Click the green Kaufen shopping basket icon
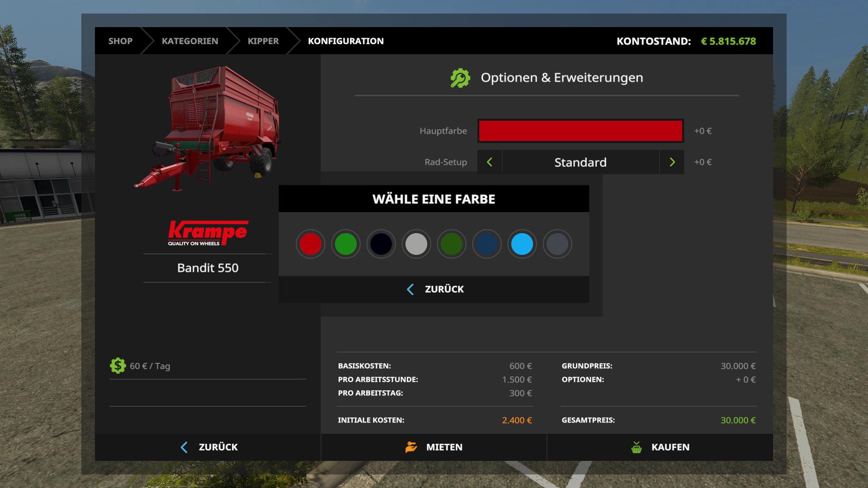 tap(636, 447)
